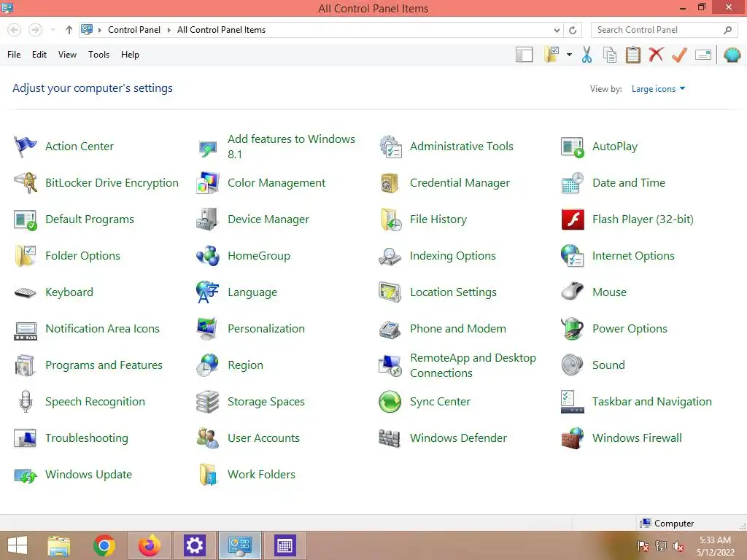Open the Mouse icon
The height and width of the screenshot is (560, 747).
[573, 291]
